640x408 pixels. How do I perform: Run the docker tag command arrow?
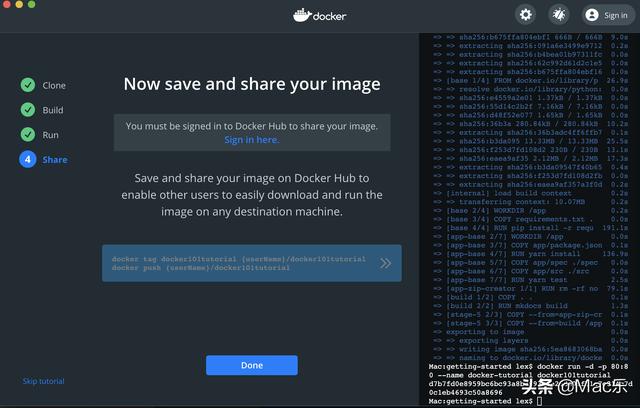[x=385, y=263]
